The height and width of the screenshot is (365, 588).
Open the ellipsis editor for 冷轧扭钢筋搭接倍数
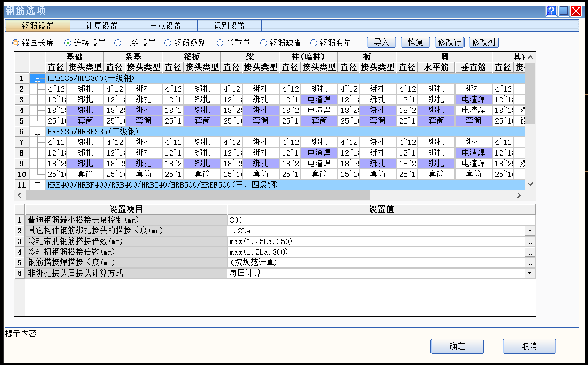pyautogui.click(x=529, y=252)
